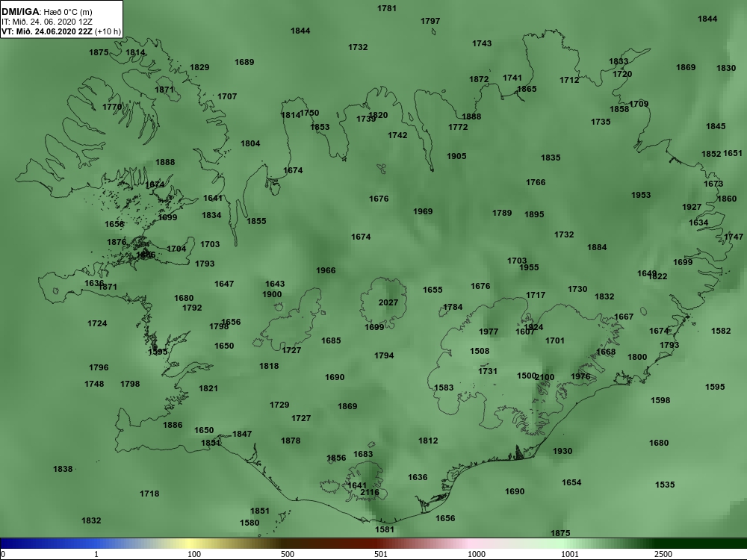Click the legend label '100'
This screenshot has width=747, height=560.
pos(194,554)
